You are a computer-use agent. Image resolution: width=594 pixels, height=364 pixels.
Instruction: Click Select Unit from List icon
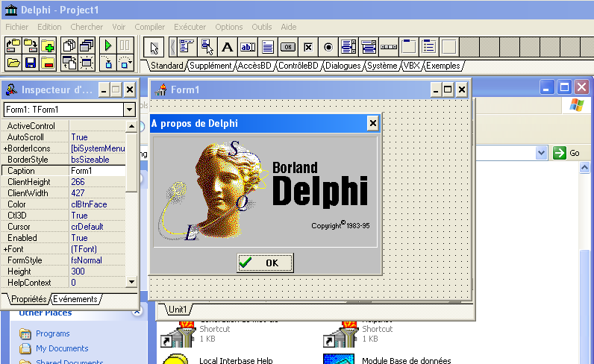(69, 45)
